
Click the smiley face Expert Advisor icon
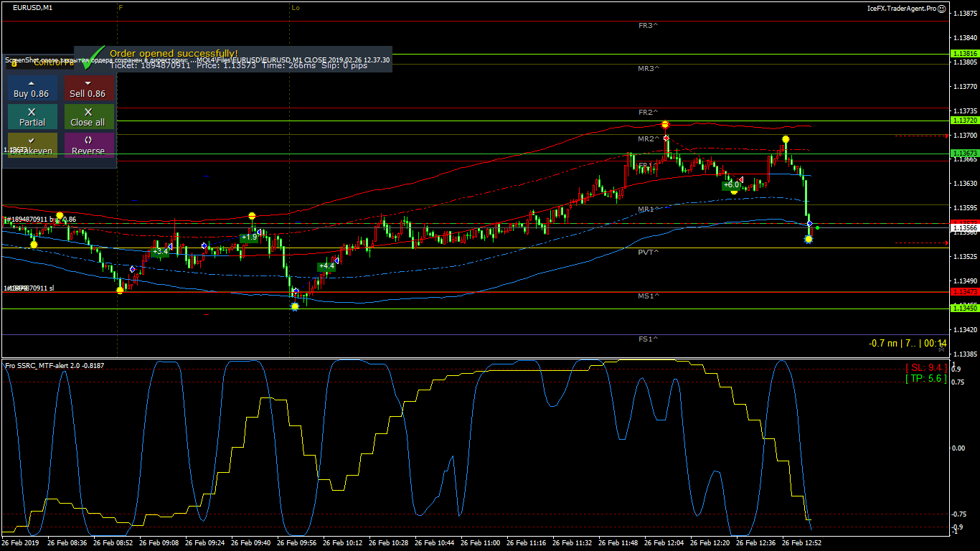click(943, 9)
